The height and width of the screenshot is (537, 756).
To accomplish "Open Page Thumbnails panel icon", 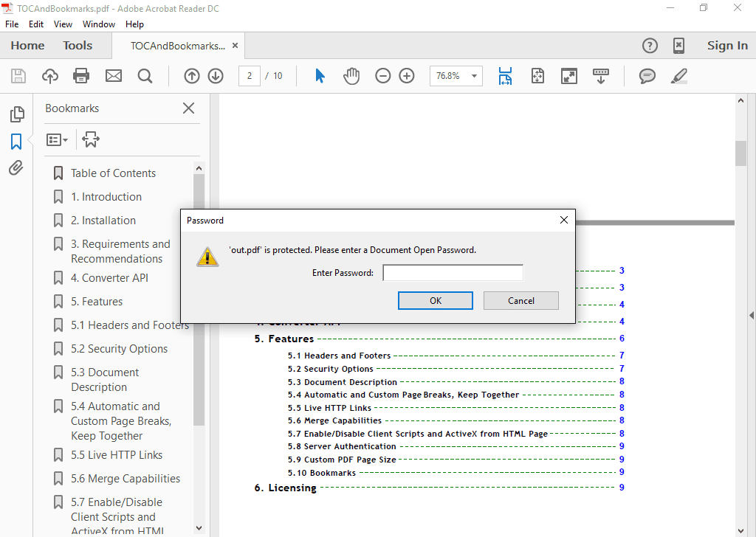I will [17, 114].
